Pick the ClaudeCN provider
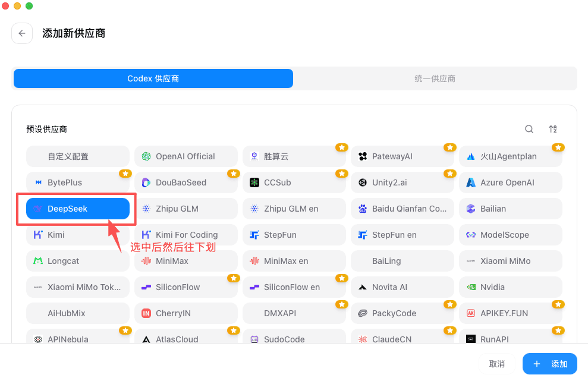 pyautogui.click(x=403, y=336)
